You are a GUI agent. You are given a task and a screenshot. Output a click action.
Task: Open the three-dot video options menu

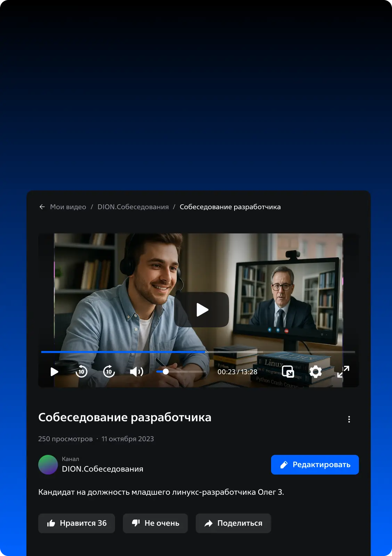[349, 419]
